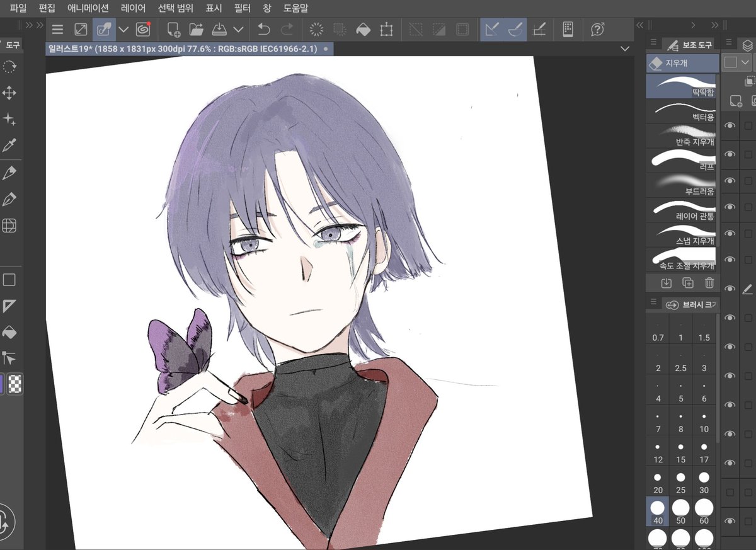The height and width of the screenshot is (550, 756).
Task: Choose the purple main drawing color swatch
Action: click(2, 384)
